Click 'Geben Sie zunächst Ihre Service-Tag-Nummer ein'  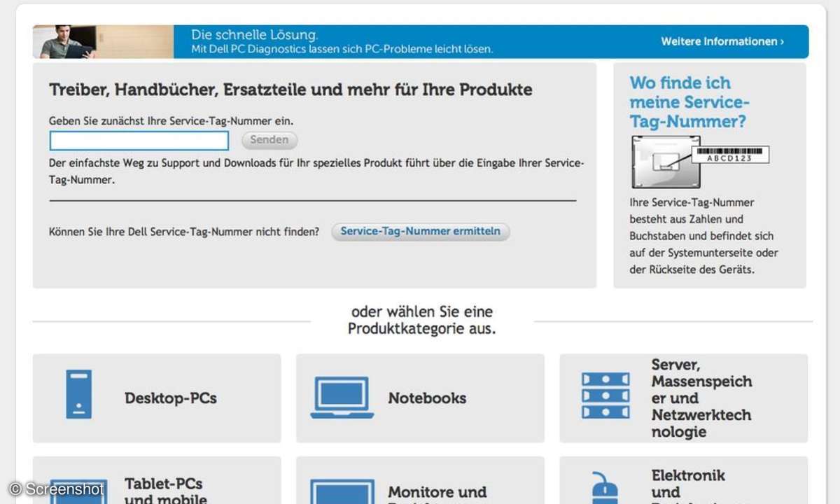(x=171, y=121)
